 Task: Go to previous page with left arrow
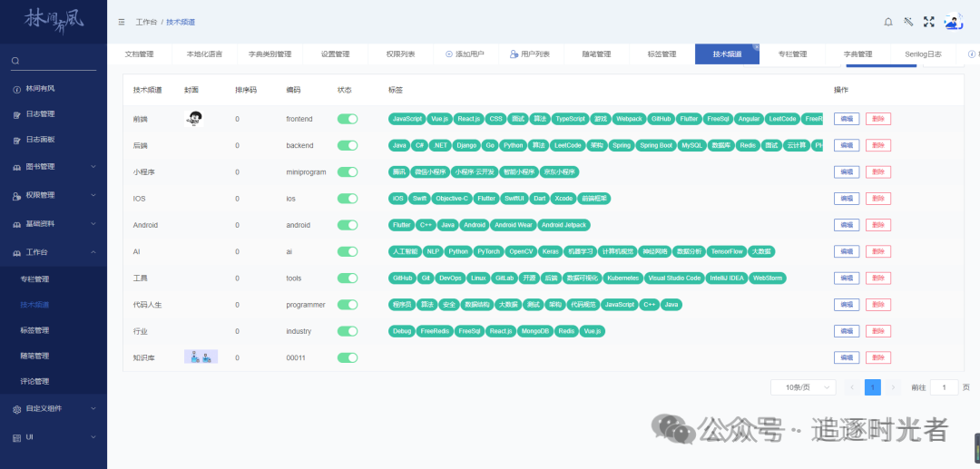(852, 387)
